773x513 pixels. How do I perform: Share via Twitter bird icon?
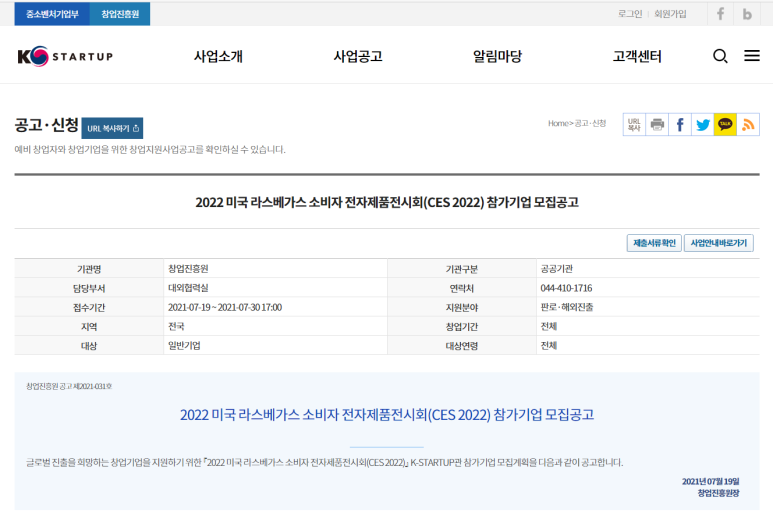point(703,125)
